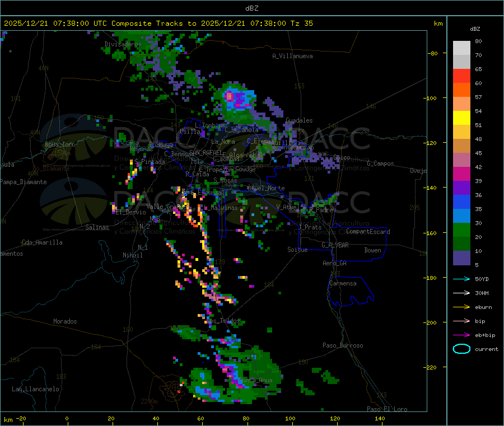Click the Salinas map label

point(97,227)
